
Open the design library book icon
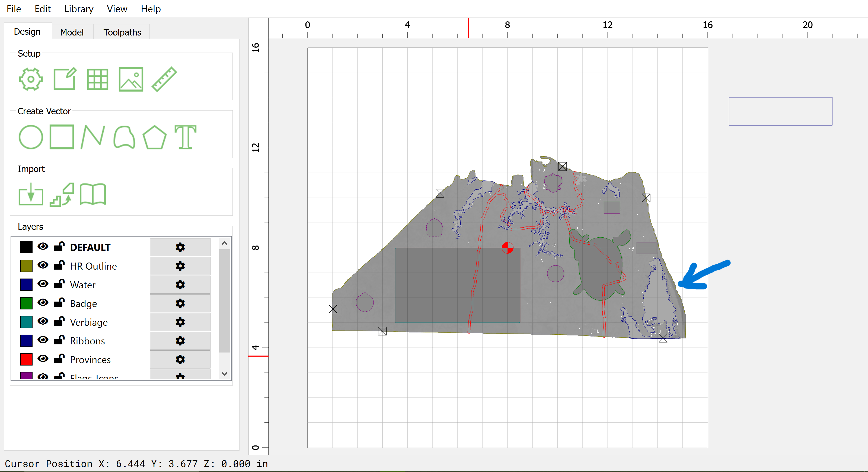93,194
